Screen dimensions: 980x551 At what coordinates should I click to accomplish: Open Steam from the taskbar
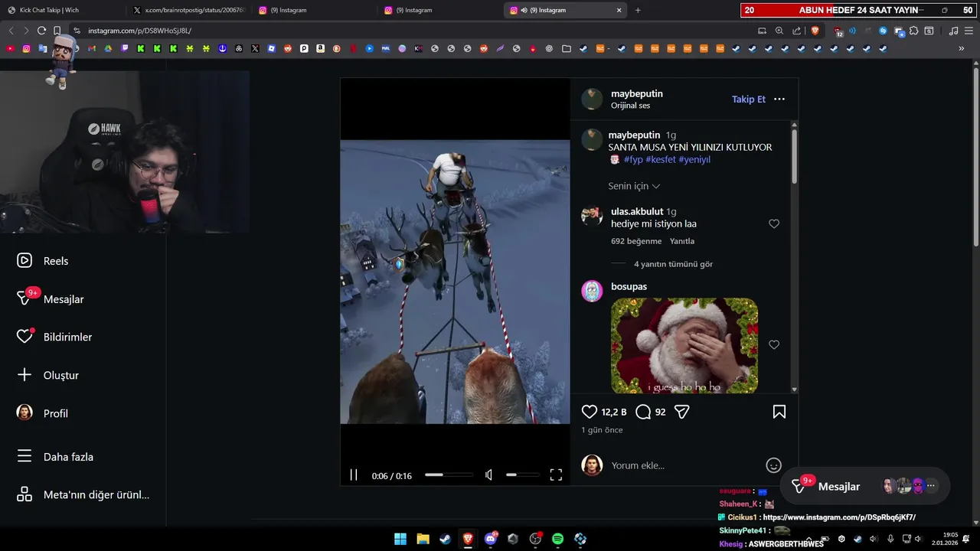pyautogui.click(x=445, y=539)
